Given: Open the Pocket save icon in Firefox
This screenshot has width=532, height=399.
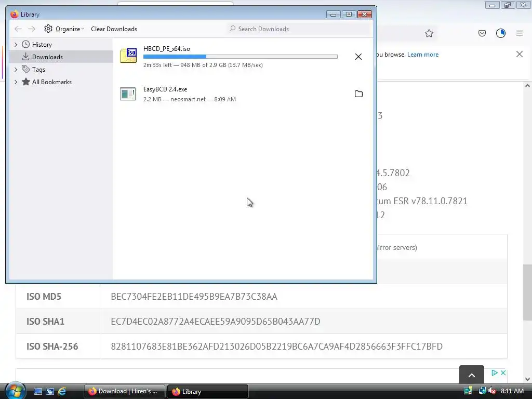Looking at the screenshot, I should 482,33.
